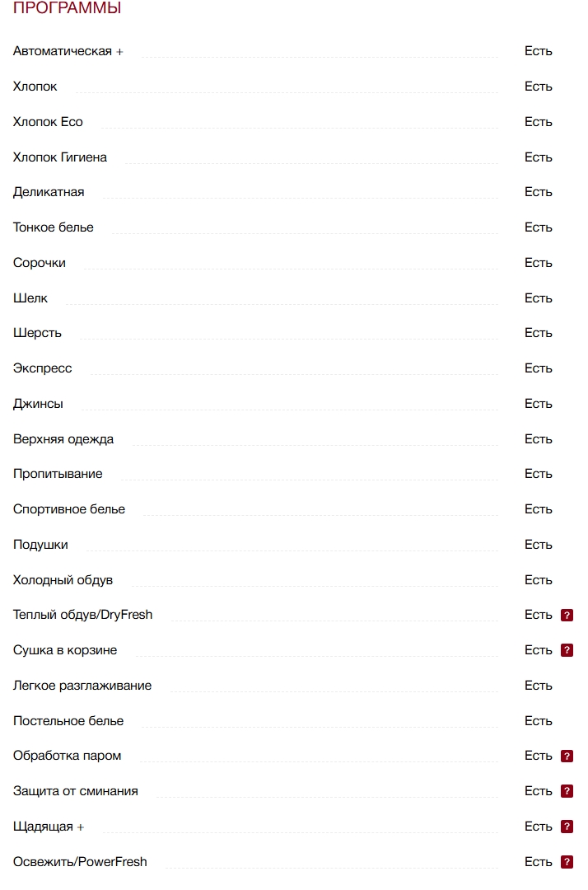Viewport: 588px width, 890px height.
Task: Show info for Освежить/PowerFresh question icon
Action: pyautogui.click(x=567, y=862)
